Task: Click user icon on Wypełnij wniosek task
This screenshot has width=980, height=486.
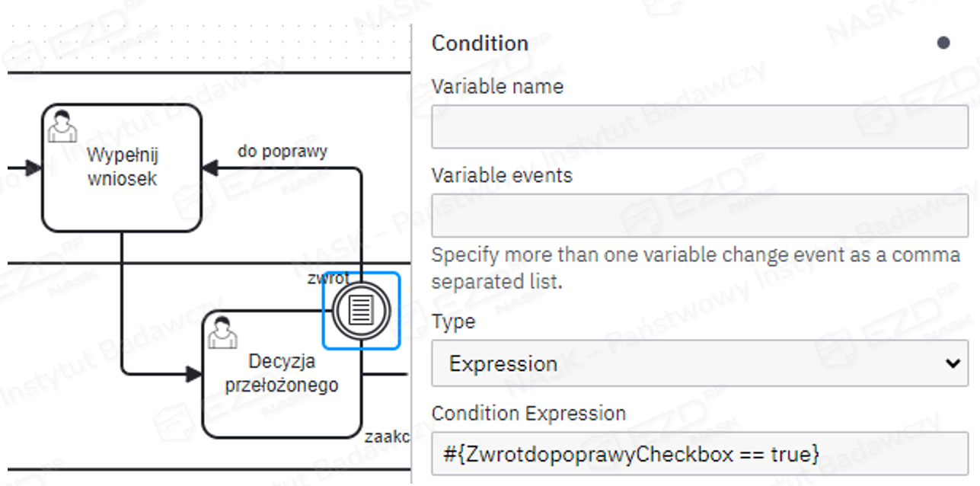Action: [62, 125]
